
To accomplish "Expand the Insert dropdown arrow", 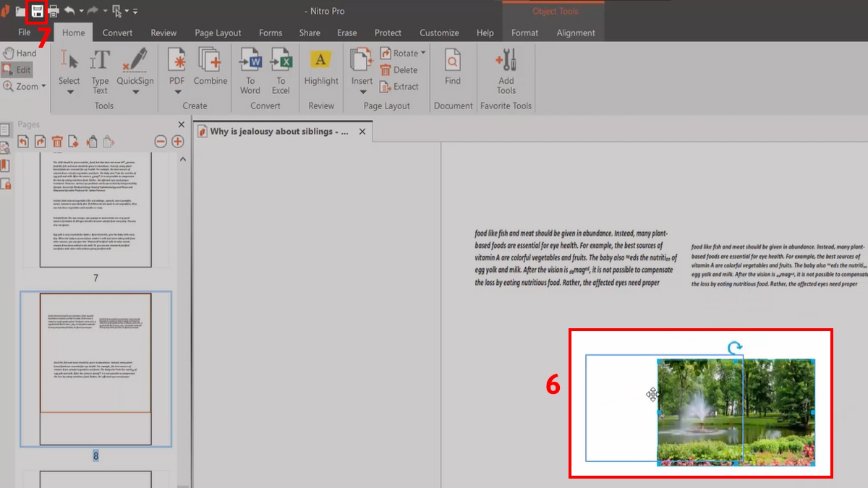I will coord(362,91).
